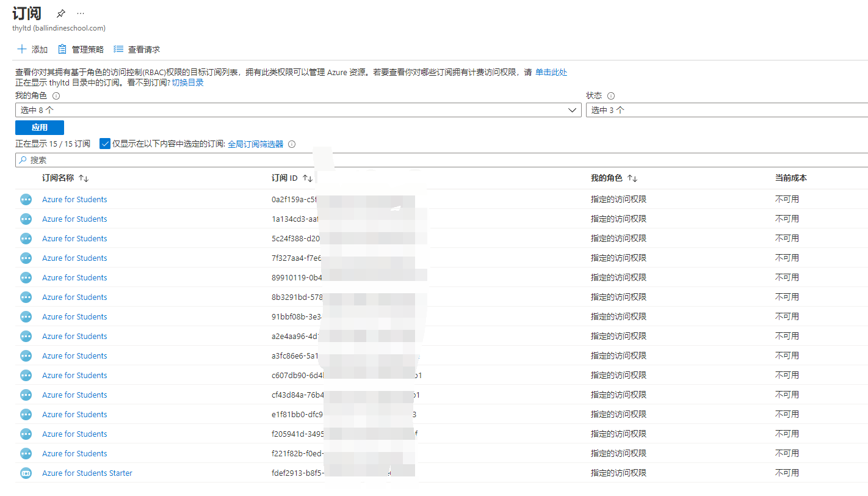
Task: Click ellipsis icon in row e1f81bb0
Action: (x=26, y=414)
